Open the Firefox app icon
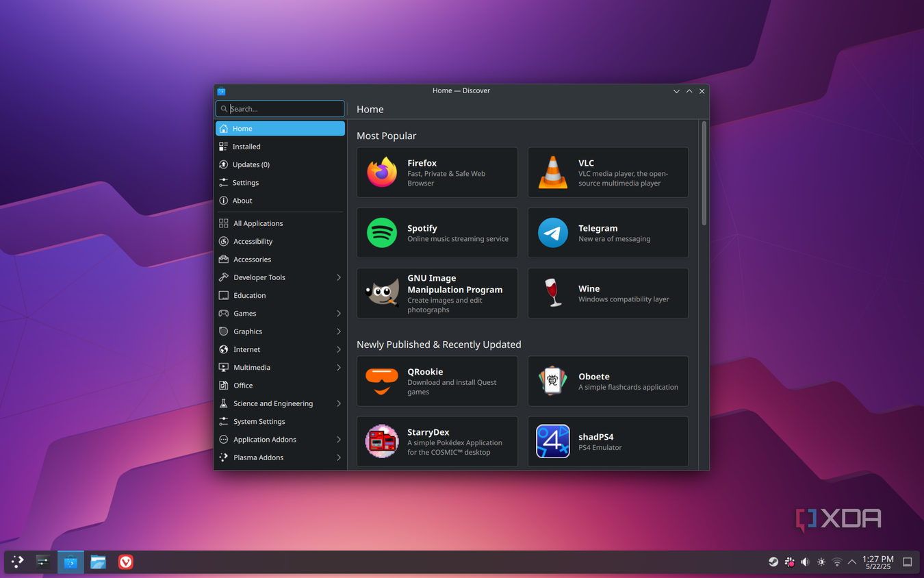This screenshot has width=924, height=578. tap(382, 173)
